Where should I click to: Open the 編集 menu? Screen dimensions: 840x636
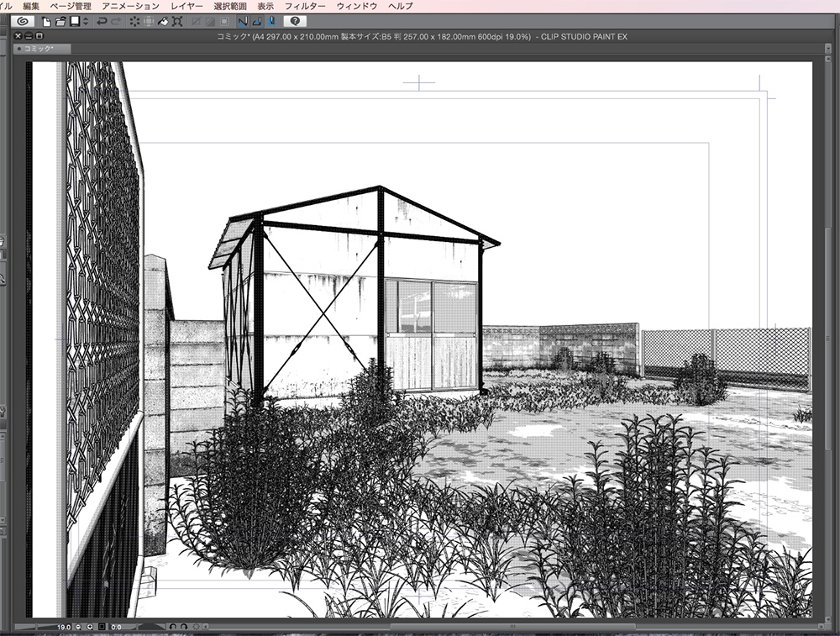[31, 6]
